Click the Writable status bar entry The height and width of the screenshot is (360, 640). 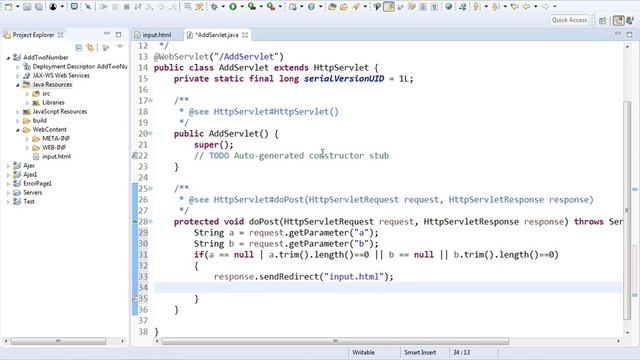pos(363,352)
